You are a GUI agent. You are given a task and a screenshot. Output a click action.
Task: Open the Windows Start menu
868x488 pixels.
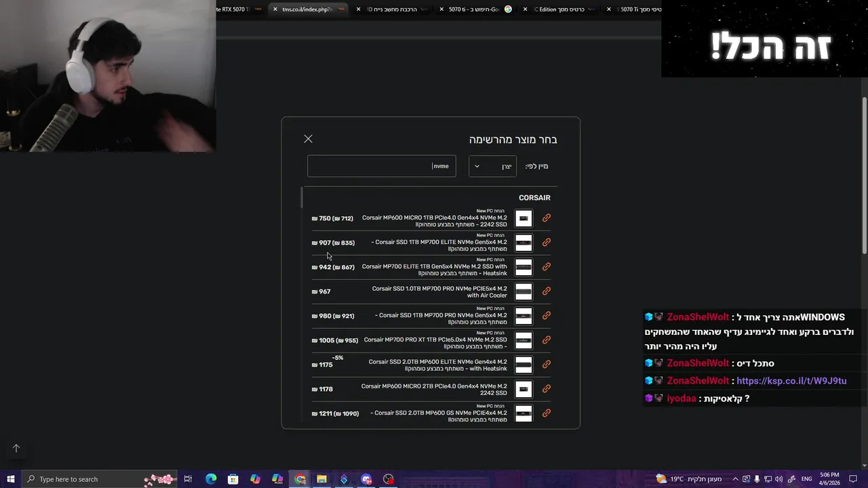click(11, 479)
